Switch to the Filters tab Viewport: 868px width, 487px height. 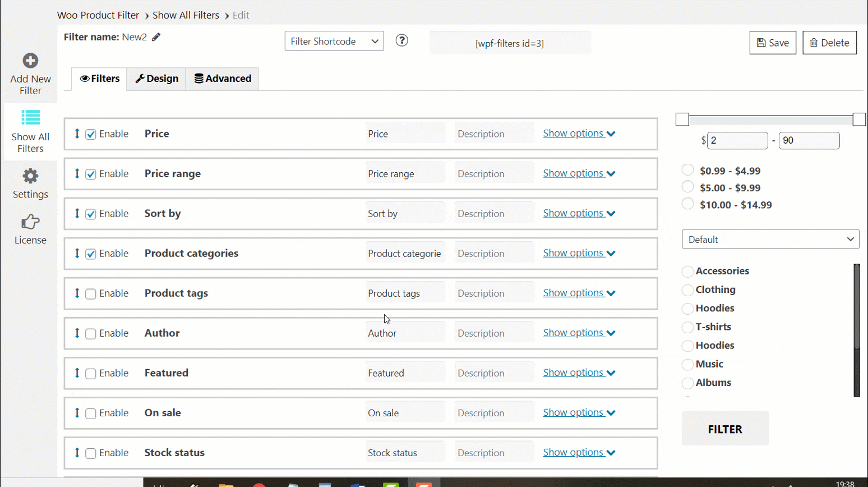(x=99, y=79)
